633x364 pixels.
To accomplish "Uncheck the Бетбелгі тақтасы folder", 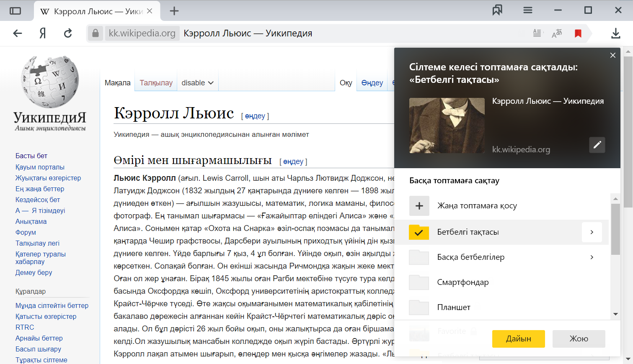I will (419, 232).
